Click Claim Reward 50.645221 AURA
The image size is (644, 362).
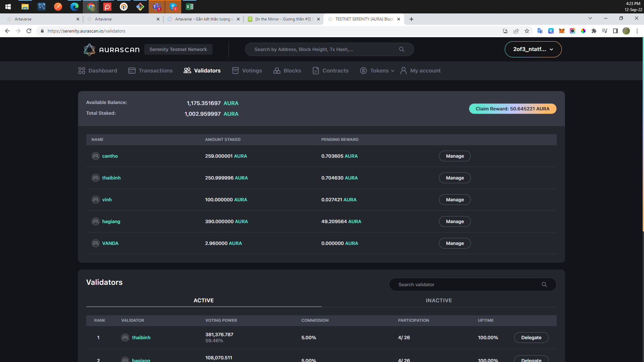coord(512,108)
